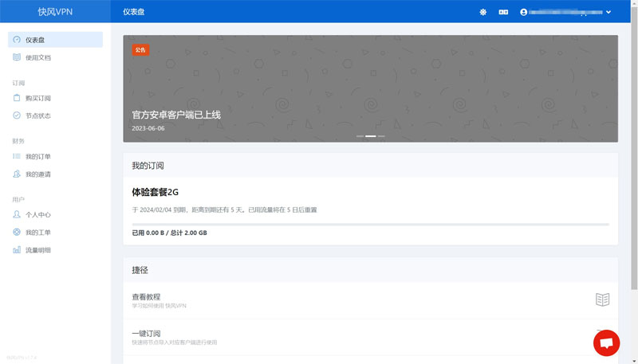Click the 一键订阅 shortcut link
This screenshot has height=364, width=638.
tap(146, 334)
